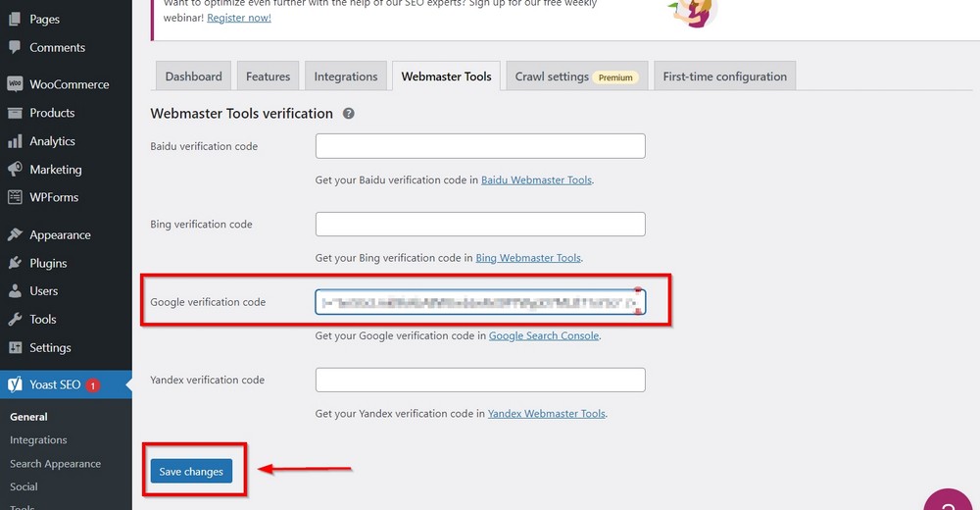
Task: Click the Register now! webinar link
Action: [x=239, y=18]
